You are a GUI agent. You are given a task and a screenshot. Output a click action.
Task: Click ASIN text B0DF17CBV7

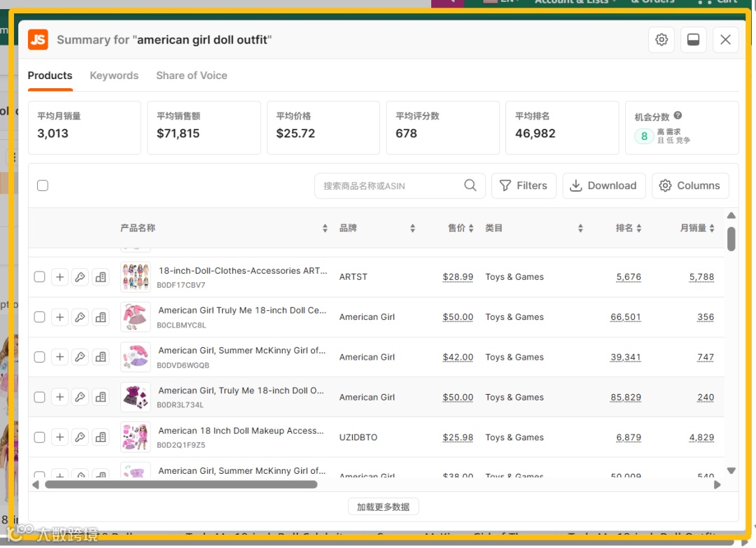coord(181,285)
